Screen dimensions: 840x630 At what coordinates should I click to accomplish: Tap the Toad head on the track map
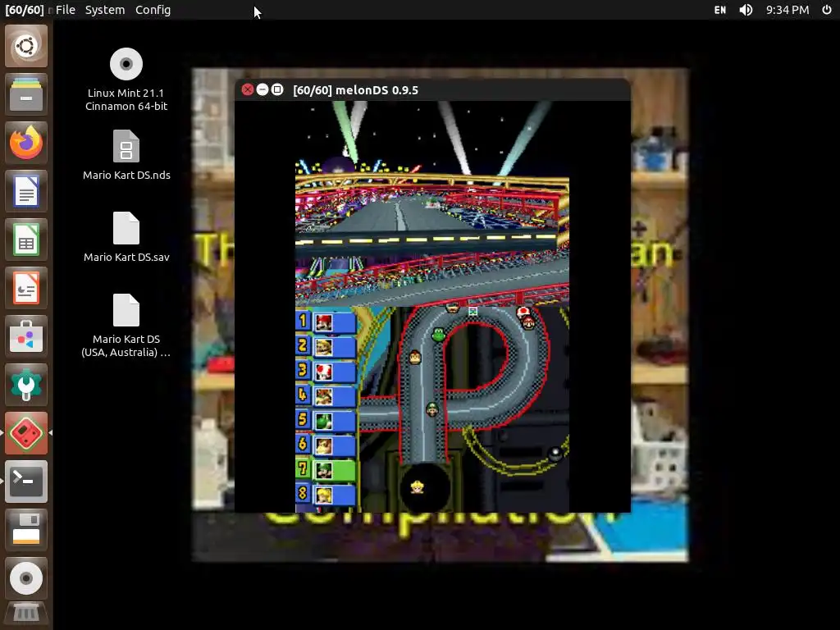[x=523, y=312]
